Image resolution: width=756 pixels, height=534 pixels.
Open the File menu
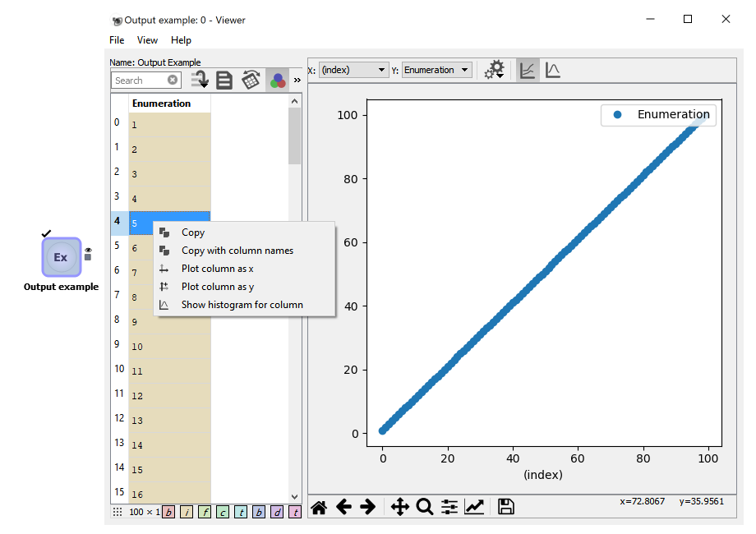[x=116, y=39]
